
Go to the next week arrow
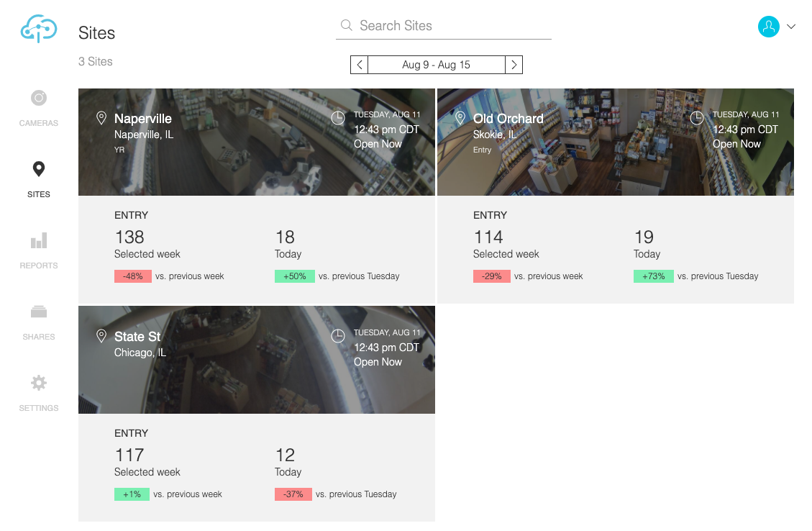pos(514,65)
